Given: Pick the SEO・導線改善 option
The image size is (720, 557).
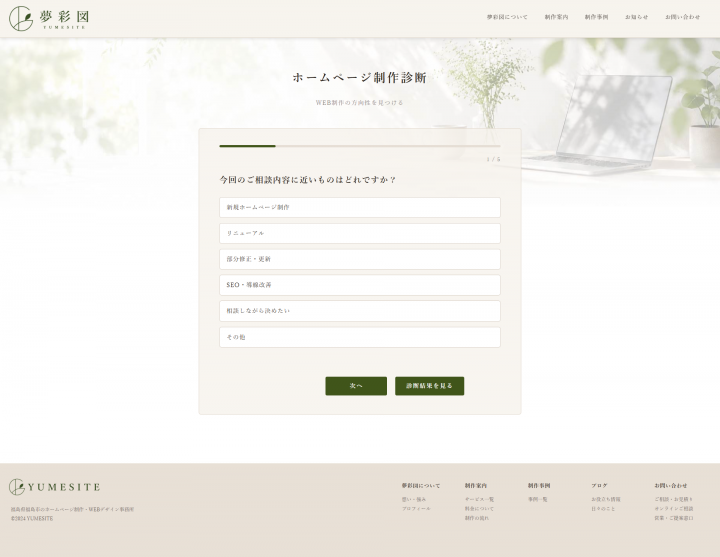Looking at the screenshot, I should click(360, 285).
